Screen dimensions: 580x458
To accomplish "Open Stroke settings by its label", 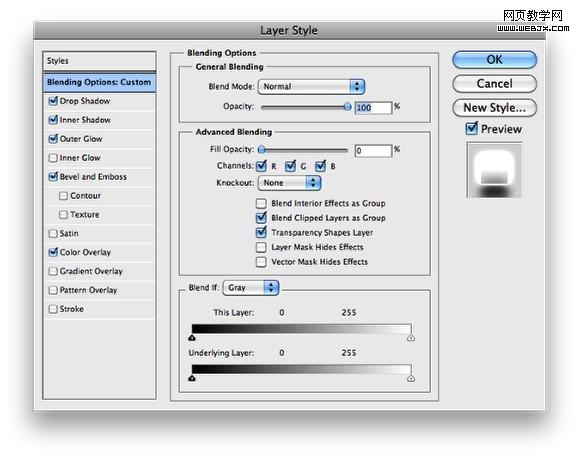I will point(71,309).
